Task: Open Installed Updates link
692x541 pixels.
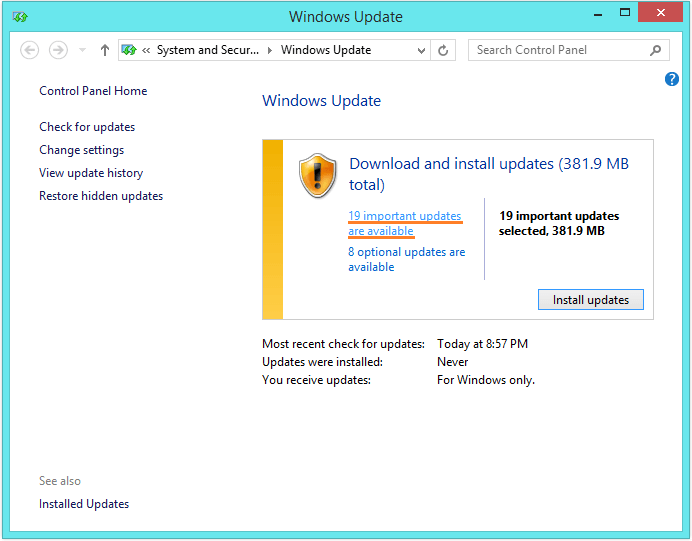Action: pos(84,504)
